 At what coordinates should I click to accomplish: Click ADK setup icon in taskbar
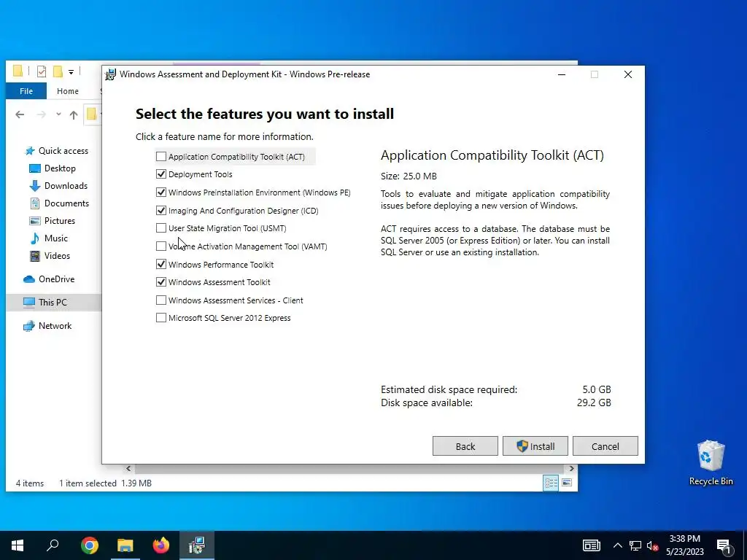[197, 545]
